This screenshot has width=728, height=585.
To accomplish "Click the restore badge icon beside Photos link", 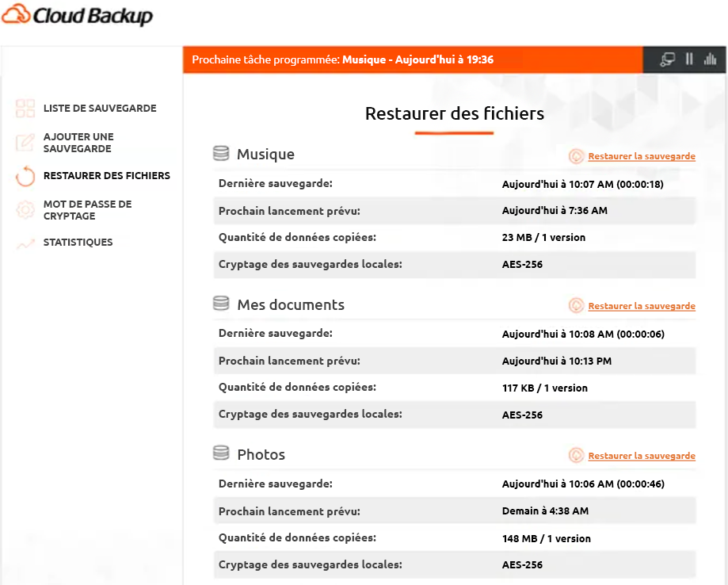I will (x=577, y=455).
